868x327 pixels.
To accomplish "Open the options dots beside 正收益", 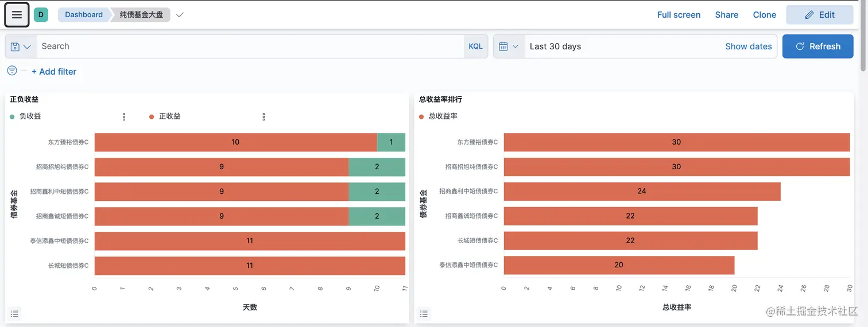I will (263, 116).
